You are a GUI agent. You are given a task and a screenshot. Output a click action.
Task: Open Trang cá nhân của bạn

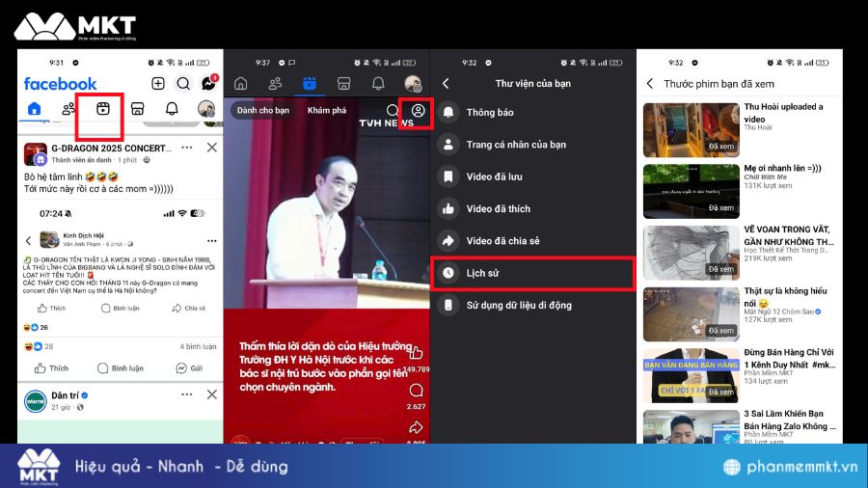(x=532, y=145)
